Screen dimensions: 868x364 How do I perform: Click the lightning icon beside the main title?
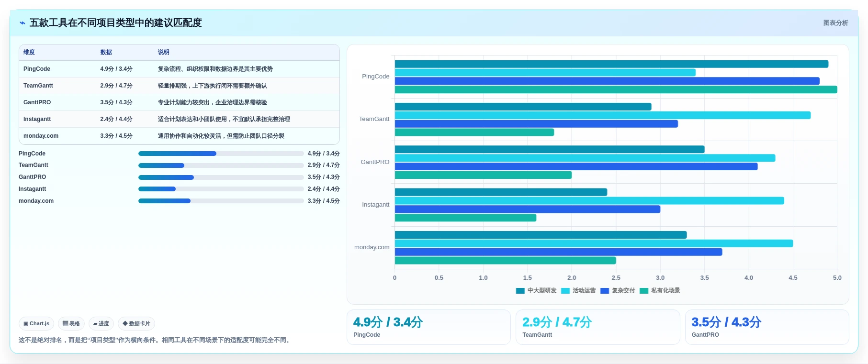pos(22,23)
